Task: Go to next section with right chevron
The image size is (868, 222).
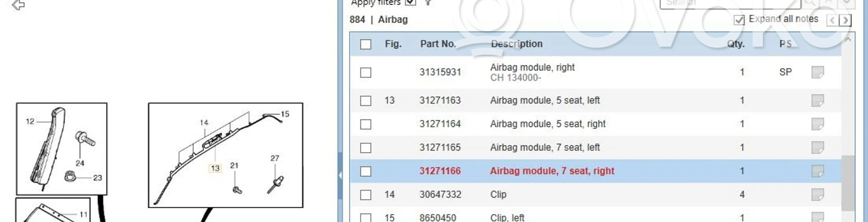Action: pyautogui.click(x=845, y=20)
